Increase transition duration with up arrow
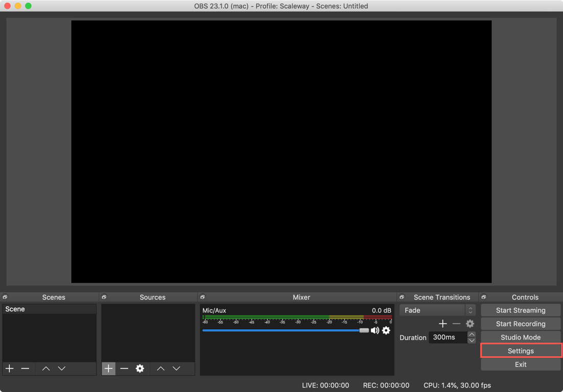The width and height of the screenshot is (563, 392). click(x=472, y=334)
